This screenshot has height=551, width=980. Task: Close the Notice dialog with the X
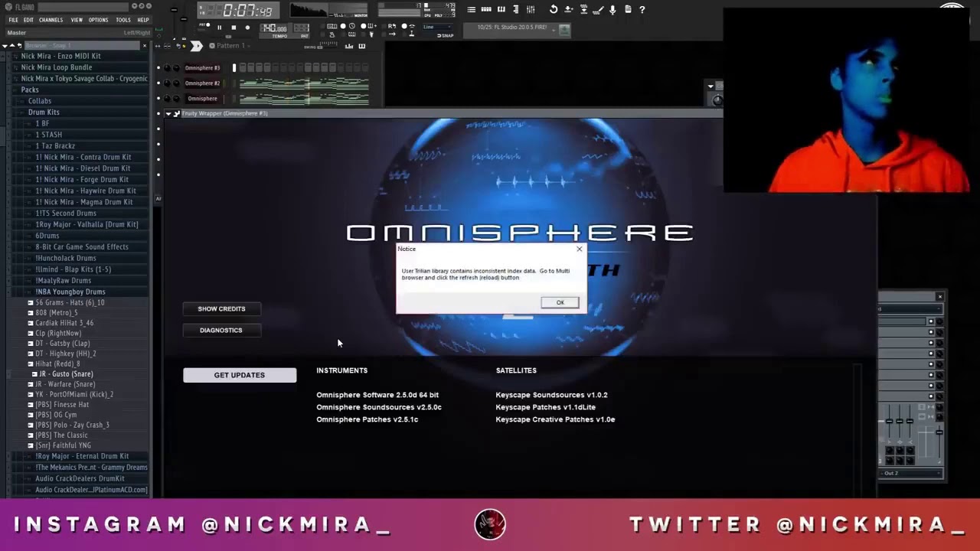tap(579, 249)
